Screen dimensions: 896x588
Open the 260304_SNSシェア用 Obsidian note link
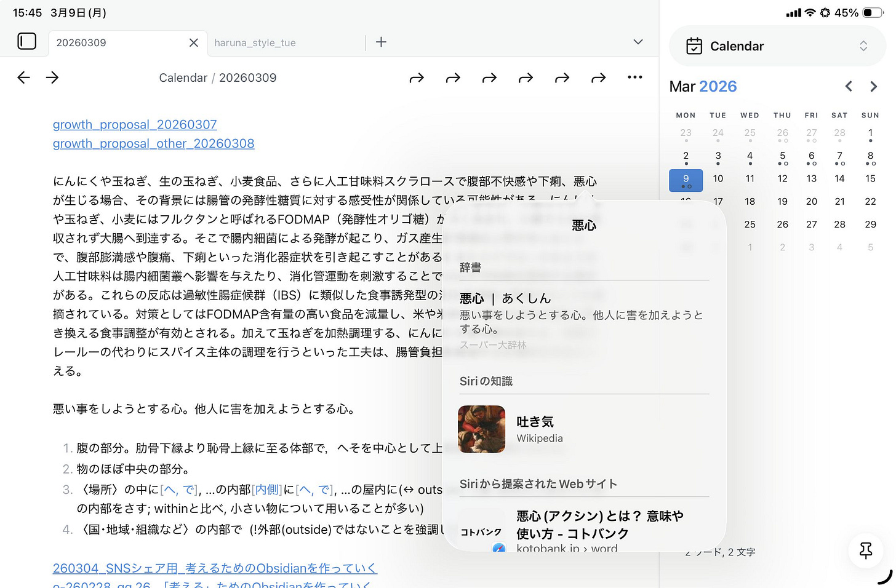click(215, 568)
